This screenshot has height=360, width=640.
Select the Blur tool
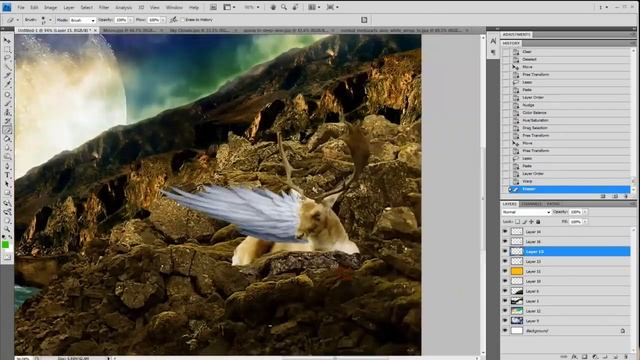tap(7, 148)
